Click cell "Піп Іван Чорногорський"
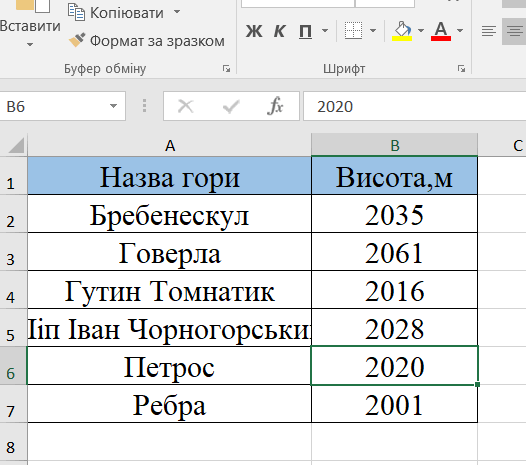Screen dimensions: 526x465 pyautogui.click(x=170, y=327)
